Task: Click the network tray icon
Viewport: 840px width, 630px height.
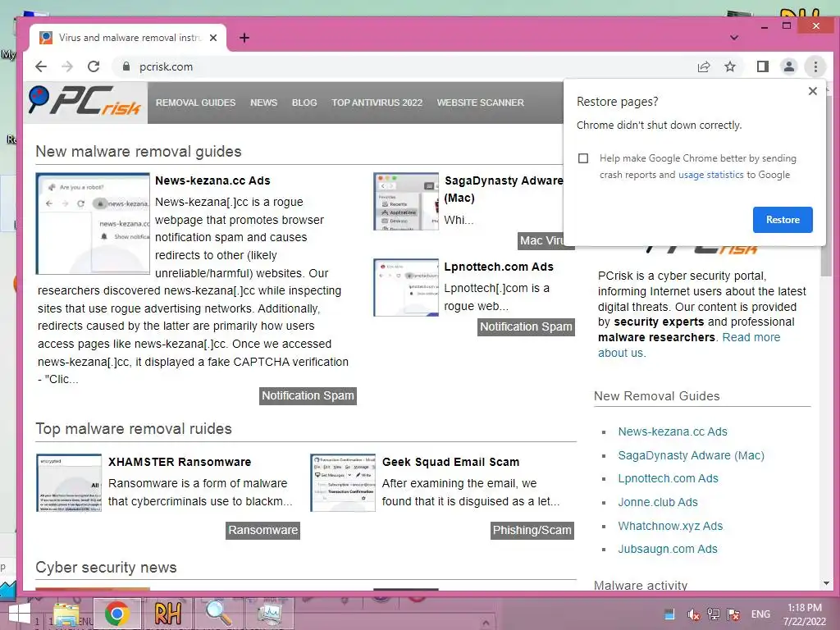Action: click(x=713, y=614)
